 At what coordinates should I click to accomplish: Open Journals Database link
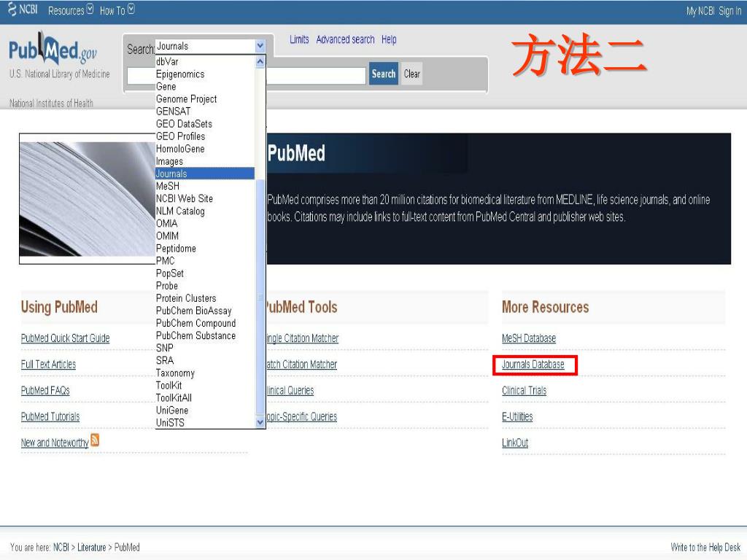pyautogui.click(x=533, y=365)
